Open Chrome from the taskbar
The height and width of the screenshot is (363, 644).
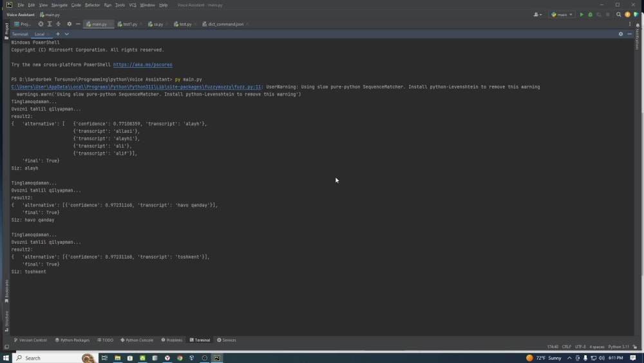[x=180, y=358]
